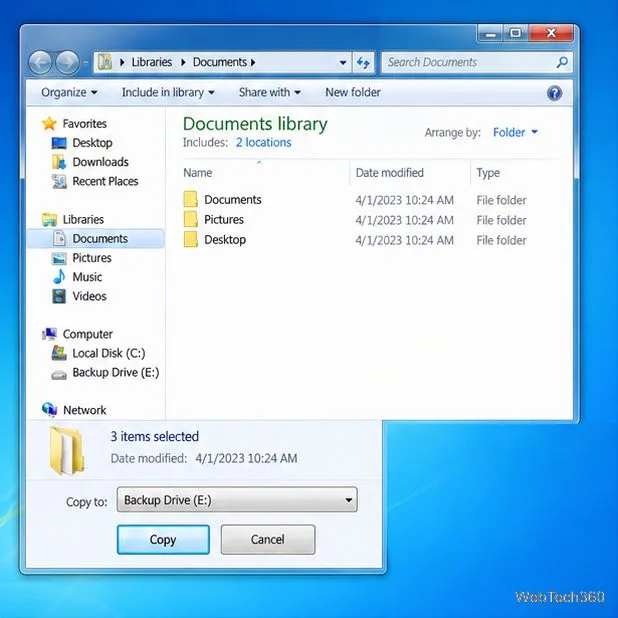
Task: Click File folder type in Desktop row
Action: tap(501, 240)
